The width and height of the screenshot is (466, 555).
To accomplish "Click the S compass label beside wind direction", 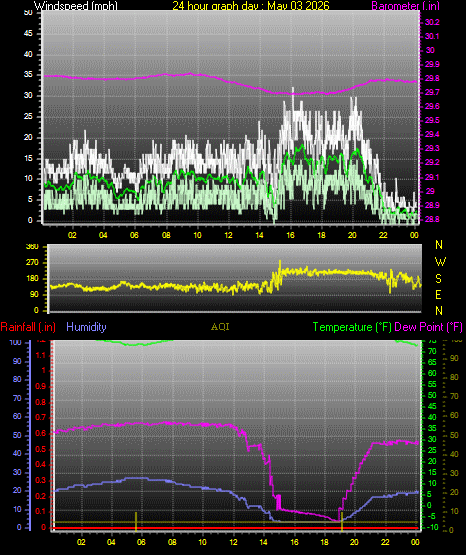I will coord(438,279).
